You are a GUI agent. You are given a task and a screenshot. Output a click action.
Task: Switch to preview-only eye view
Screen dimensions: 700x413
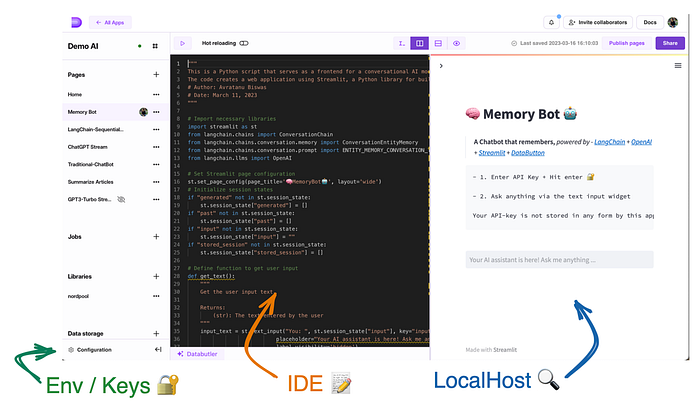click(456, 43)
